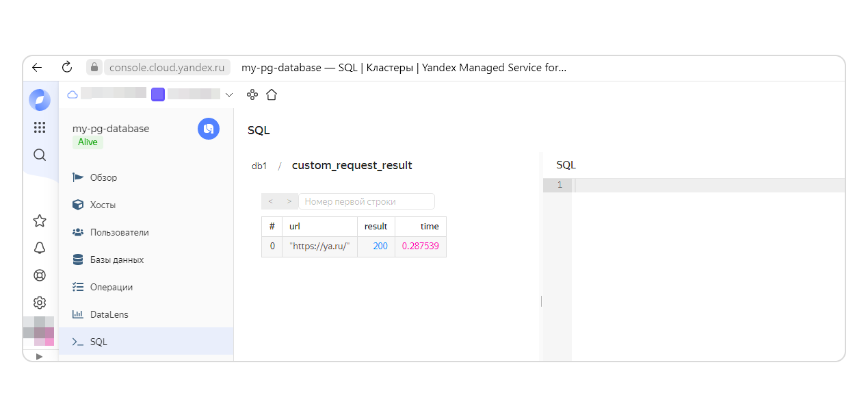The width and height of the screenshot is (868, 417).
Task: Click the Alive status badge
Action: pos(88,142)
